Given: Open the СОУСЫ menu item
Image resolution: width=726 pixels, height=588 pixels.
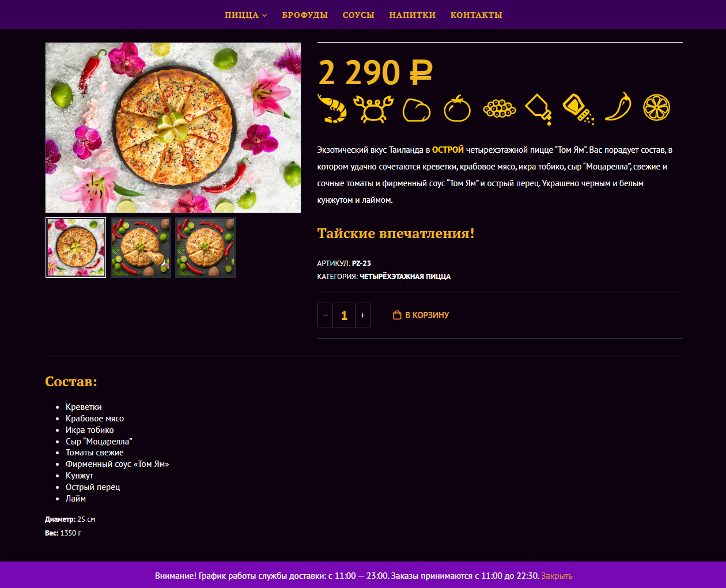Looking at the screenshot, I should tap(358, 15).
